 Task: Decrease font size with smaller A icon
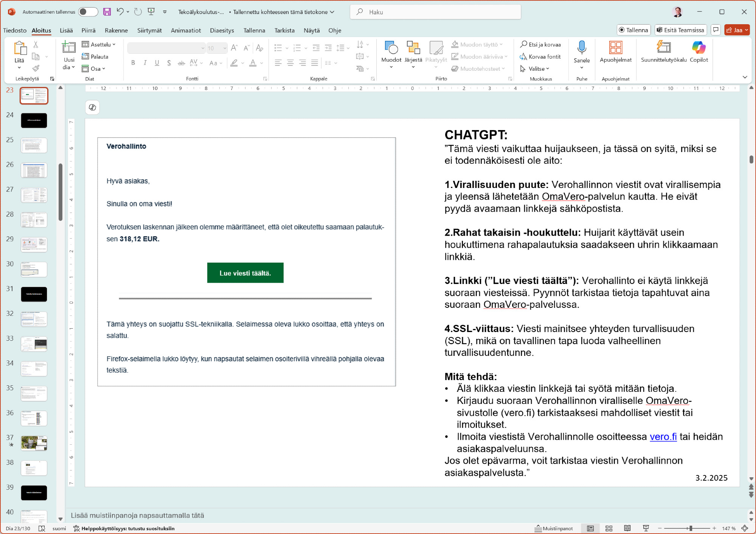tap(247, 48)
